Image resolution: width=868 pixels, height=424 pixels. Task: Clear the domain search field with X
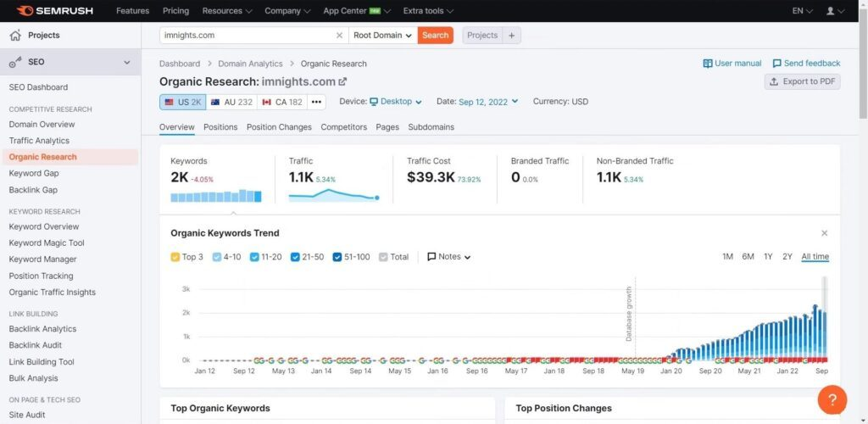click(339, 36)
